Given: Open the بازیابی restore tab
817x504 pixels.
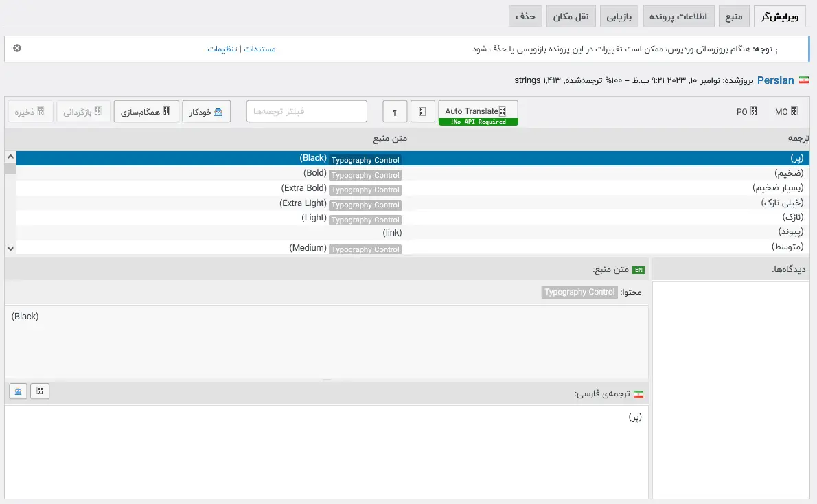Looking at the screenshot, I should [619, 16].
